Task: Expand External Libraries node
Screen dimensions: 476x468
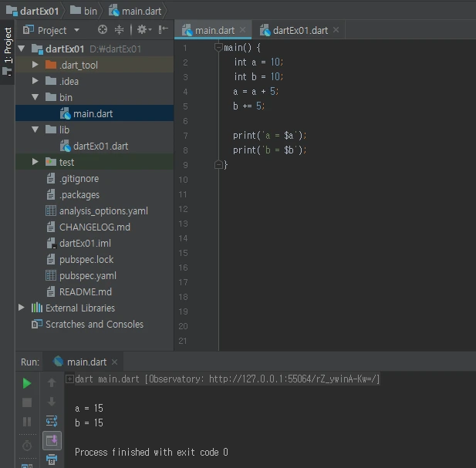Action: point(22,308)
